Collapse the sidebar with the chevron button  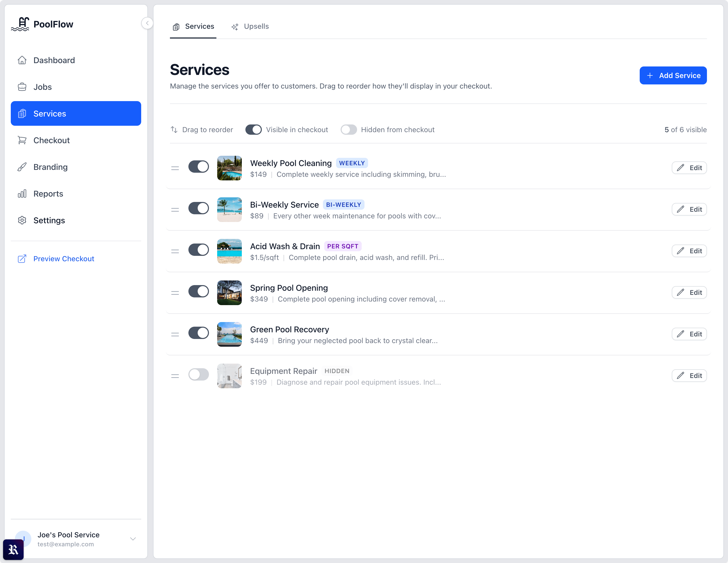click(147, 23)
